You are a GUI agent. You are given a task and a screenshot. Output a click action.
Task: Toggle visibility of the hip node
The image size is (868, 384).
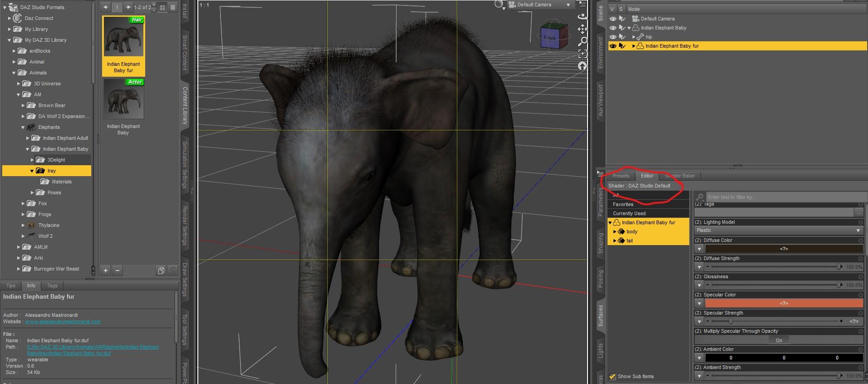tap(613, 37)
